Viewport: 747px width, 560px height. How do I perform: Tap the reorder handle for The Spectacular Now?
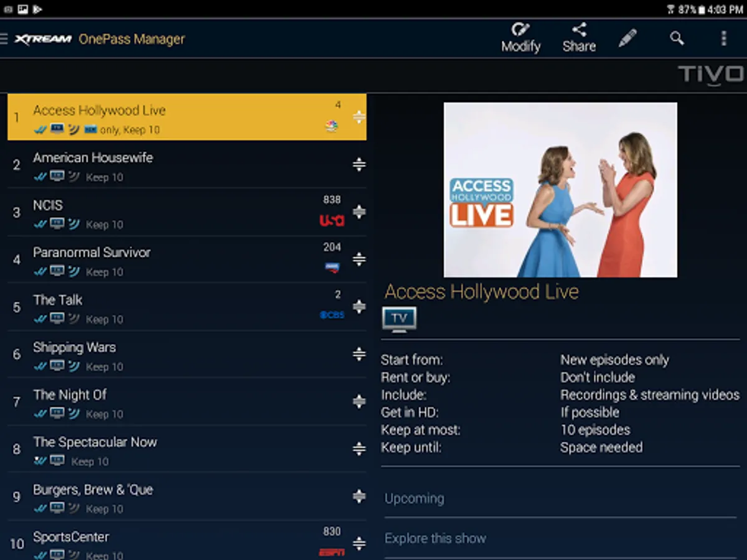pyautogui.click(x=359, y=449)
